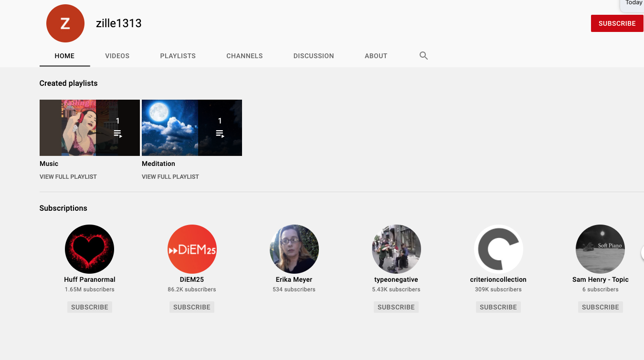This screenshot has width=644, height=360.
Task: Open Sam Henry - Topic avatar
Action: click(x=601, y=249)
